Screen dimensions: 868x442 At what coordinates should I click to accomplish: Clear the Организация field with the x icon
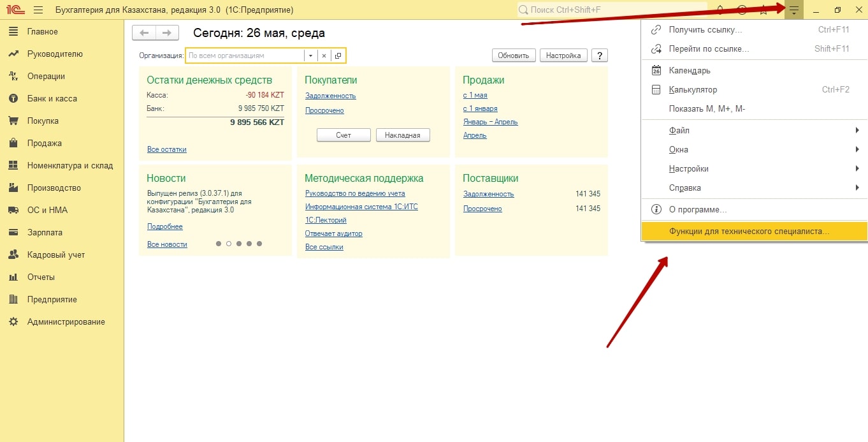pyautogui.click(x=324, y=55)
